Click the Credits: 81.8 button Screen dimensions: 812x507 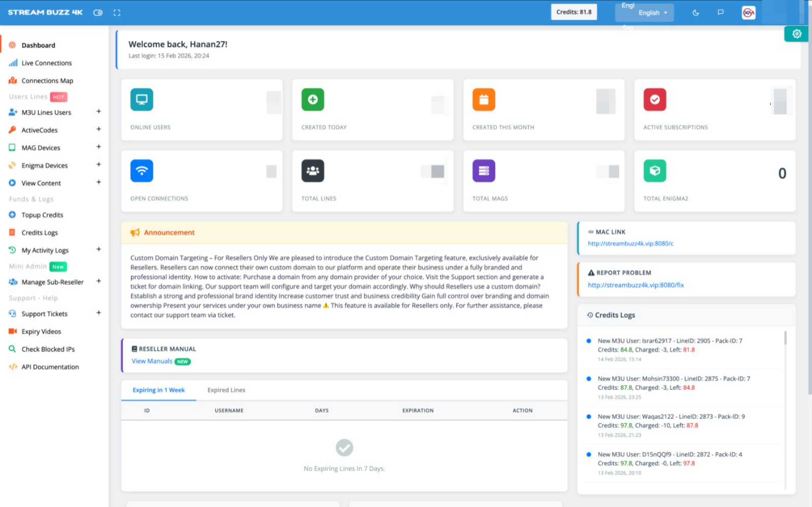click(x=573, y=12)
